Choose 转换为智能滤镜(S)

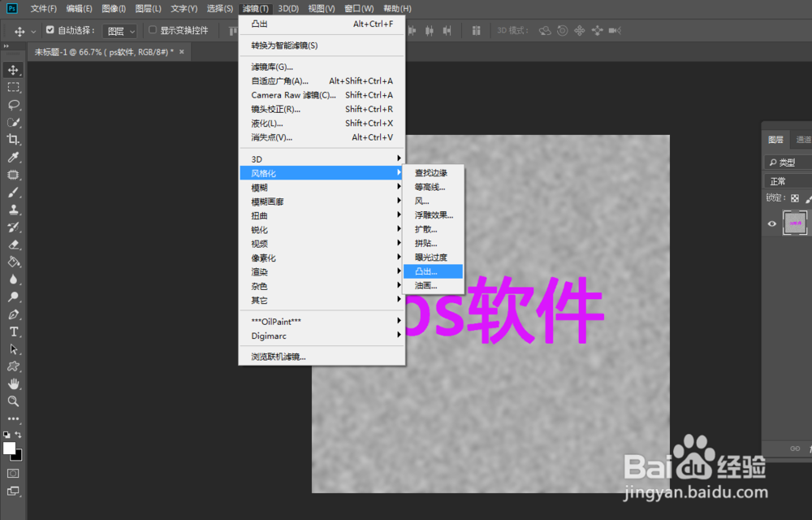[322, 45]
